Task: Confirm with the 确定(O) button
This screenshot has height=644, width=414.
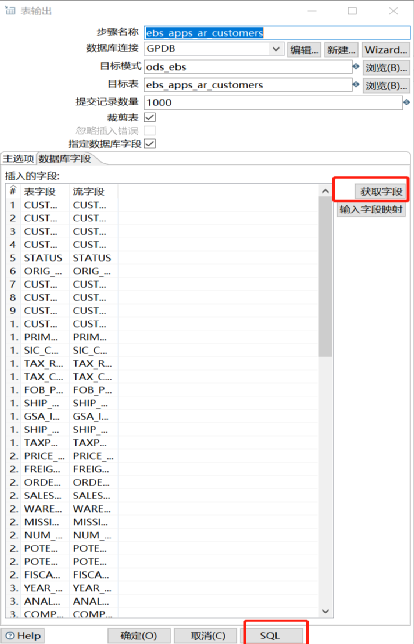Action: click(139, 636)
